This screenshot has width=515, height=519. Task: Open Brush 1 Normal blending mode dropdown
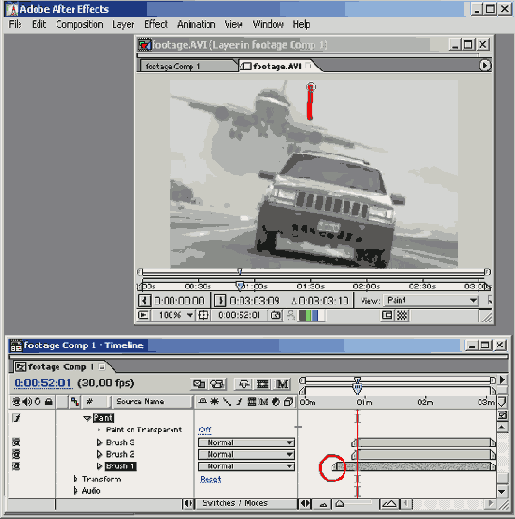point(246,466)
